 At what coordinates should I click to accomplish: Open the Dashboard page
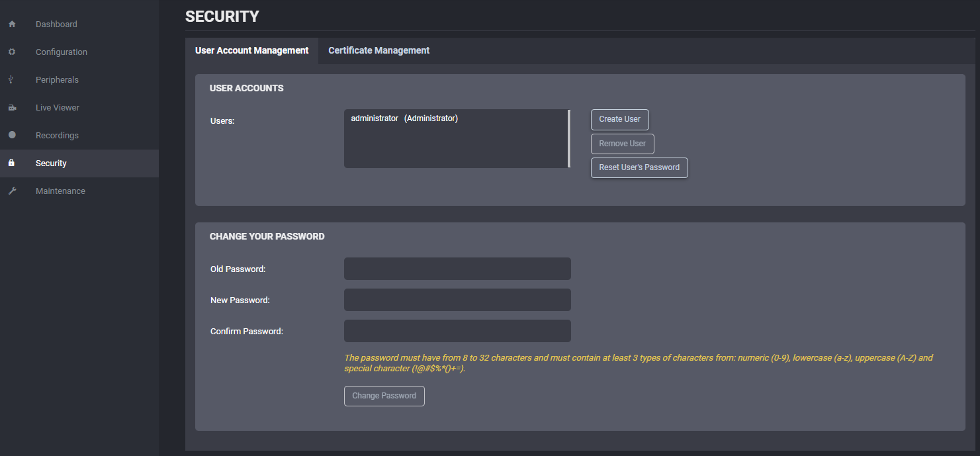(79, 24)
